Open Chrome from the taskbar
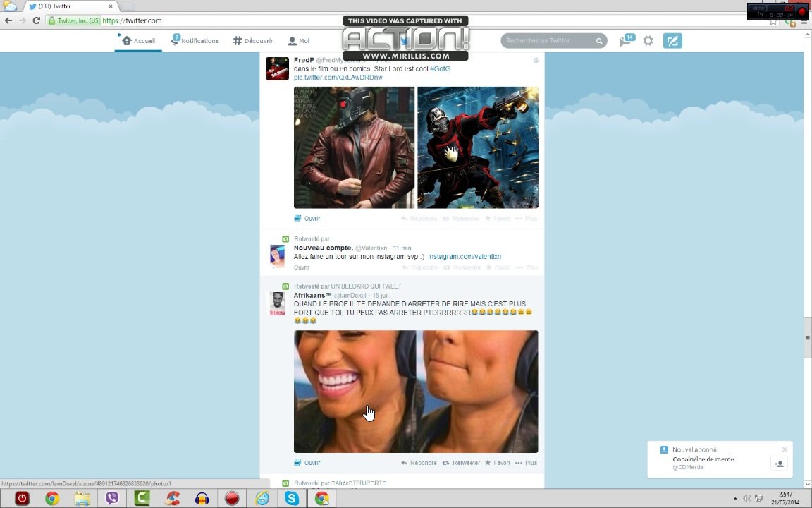 click(x=51, y=498)
